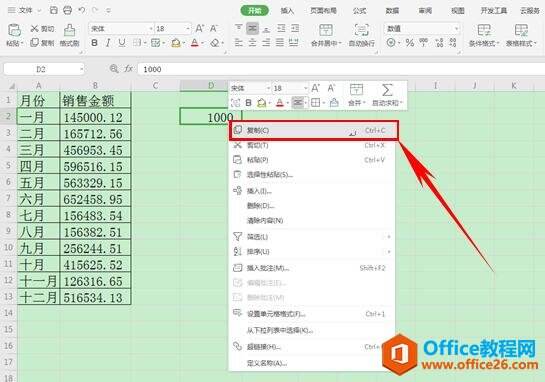This screenshot has width=545, height=382.
Task: Open Table Style (表格样式) menu
Action: coord(521,35)
